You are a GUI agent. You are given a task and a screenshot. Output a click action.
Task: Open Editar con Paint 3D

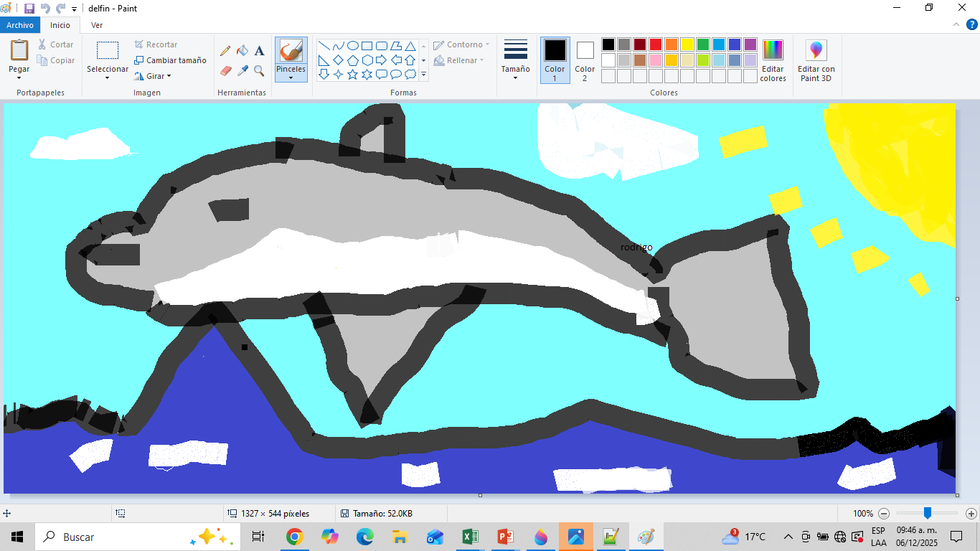click(816, 61)
